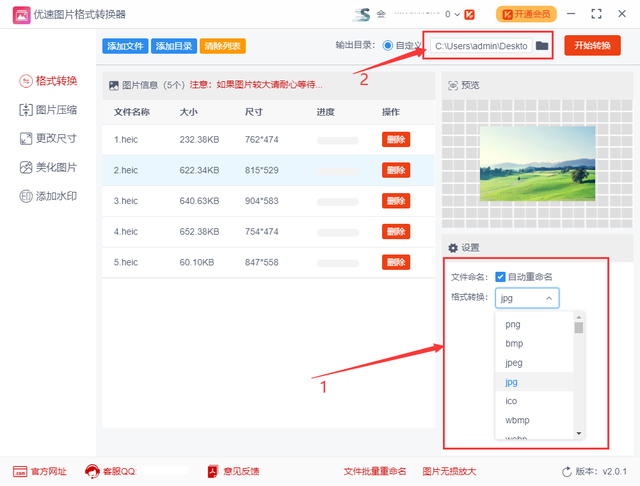Open 图片压缩 section in sidebar
The image size is (640, 486).
click(56, 110)
